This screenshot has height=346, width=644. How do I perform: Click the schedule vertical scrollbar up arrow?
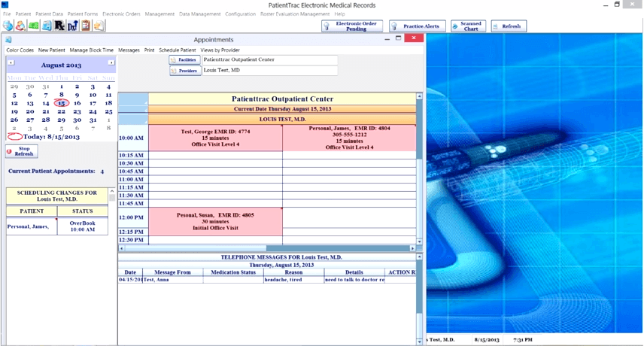(x=419, y=96)
